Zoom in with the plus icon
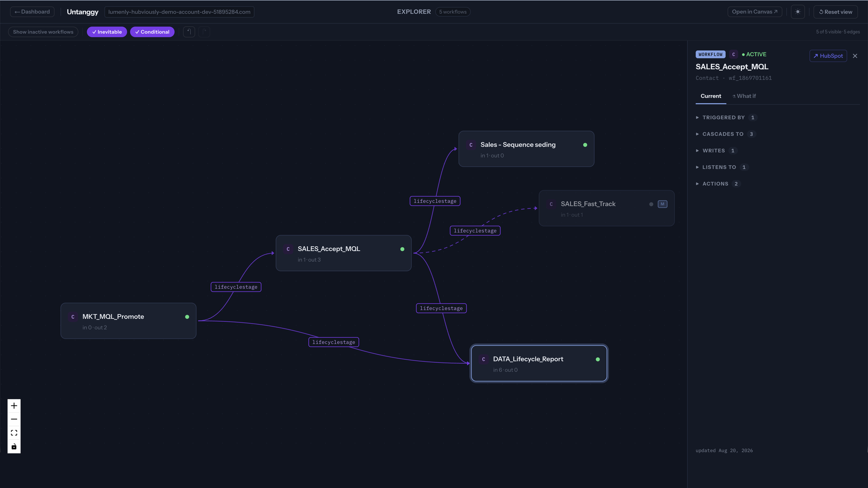 click(x=14, y=406)
